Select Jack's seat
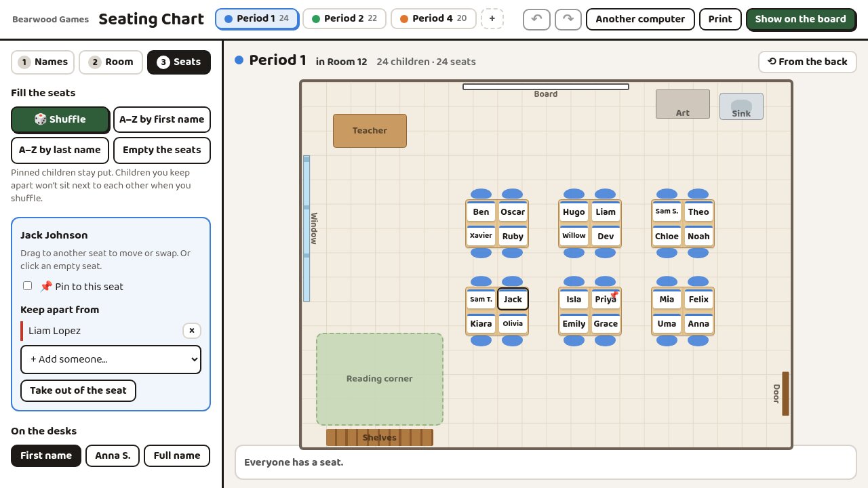The image size is (868, 488). pos(513,299)
